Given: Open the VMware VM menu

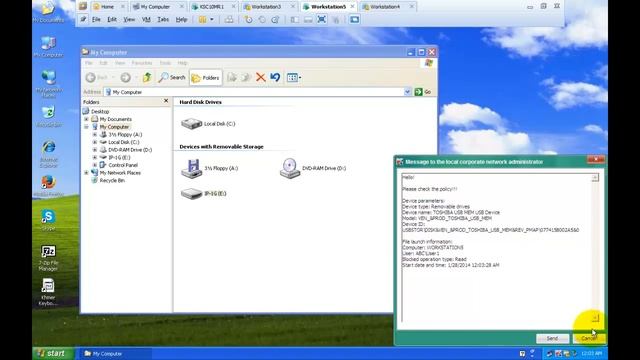Looking at the screenshot, I should pos(146,20).
